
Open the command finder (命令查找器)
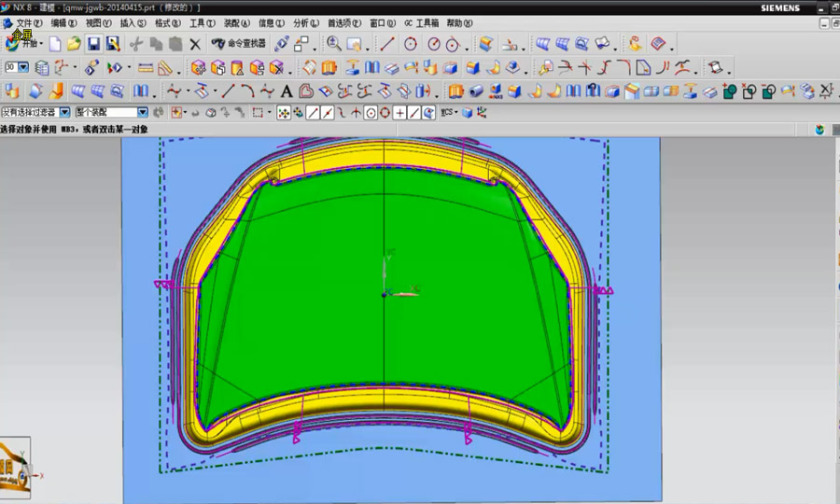click(x=239, y=44)
